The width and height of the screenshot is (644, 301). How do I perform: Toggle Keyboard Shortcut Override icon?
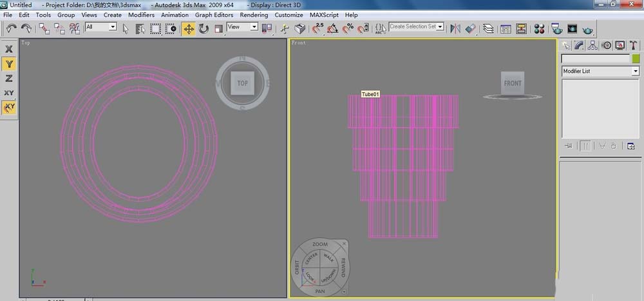click(300, 29)
